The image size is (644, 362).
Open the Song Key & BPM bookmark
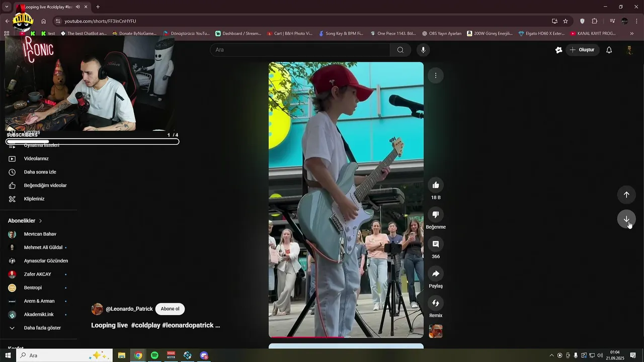pos(341,34)
